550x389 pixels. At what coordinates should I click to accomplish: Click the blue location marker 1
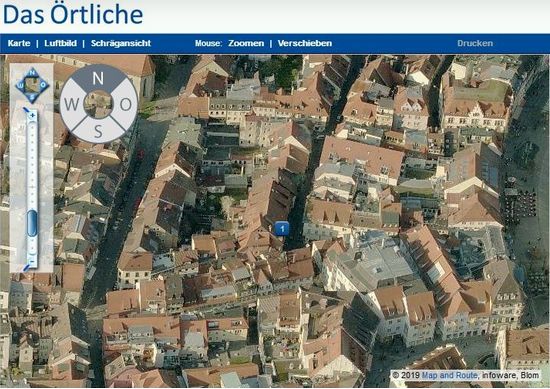tap(282, 229)
